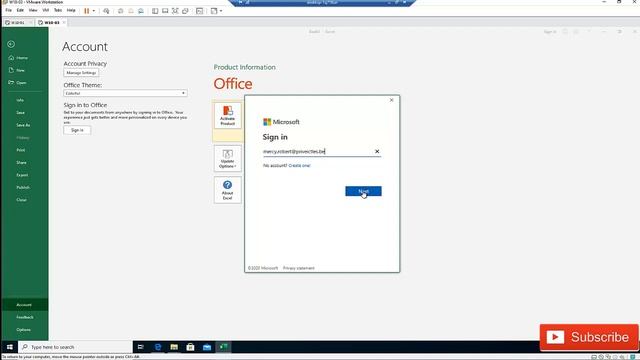Open the Privacy statement link in the dialog

tap(299, 268)
